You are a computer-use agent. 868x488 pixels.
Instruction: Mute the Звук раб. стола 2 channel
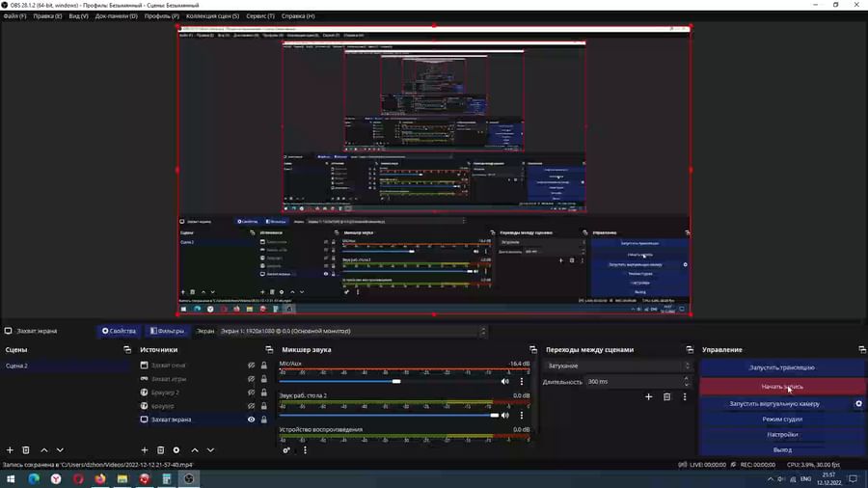(x=504, y=415)
